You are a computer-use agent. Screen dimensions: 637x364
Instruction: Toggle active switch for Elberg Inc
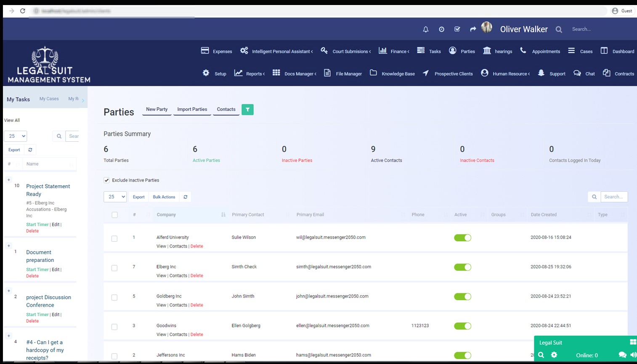click(x=462, y=267)
